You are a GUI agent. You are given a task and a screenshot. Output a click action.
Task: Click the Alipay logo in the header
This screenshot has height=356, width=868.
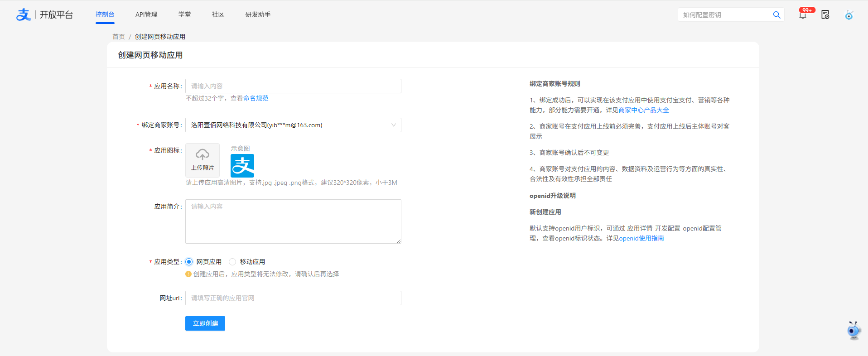23,14
